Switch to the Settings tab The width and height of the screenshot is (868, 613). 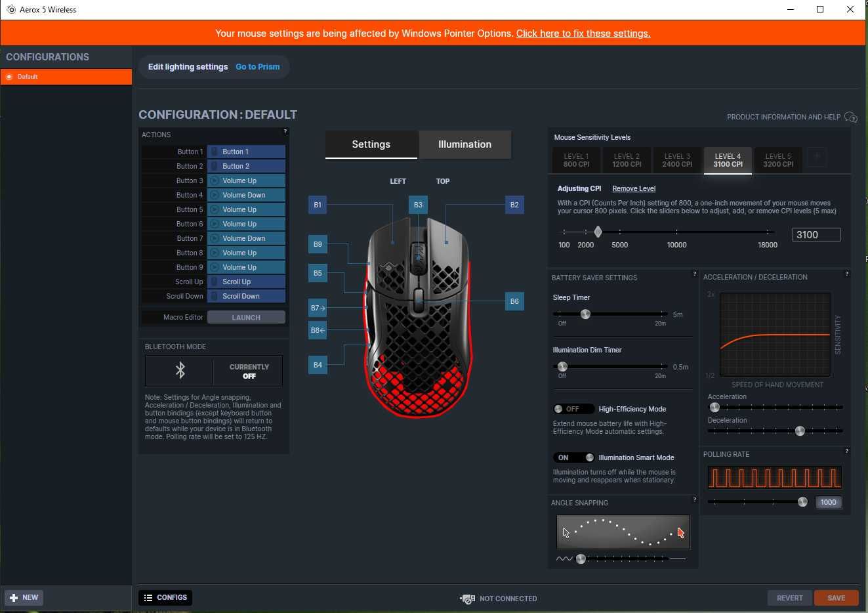click(x=371, y=144)
